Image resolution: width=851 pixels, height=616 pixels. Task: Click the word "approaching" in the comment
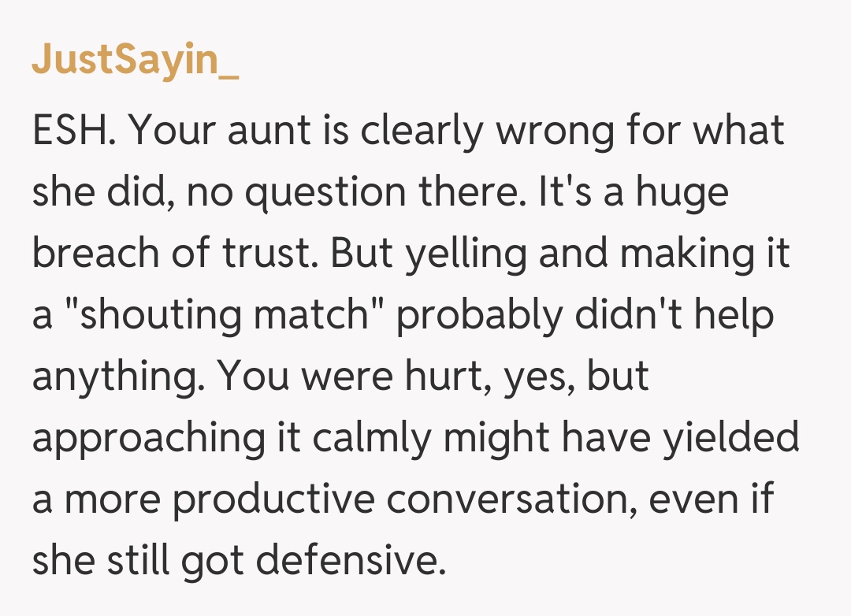point(146,437)
